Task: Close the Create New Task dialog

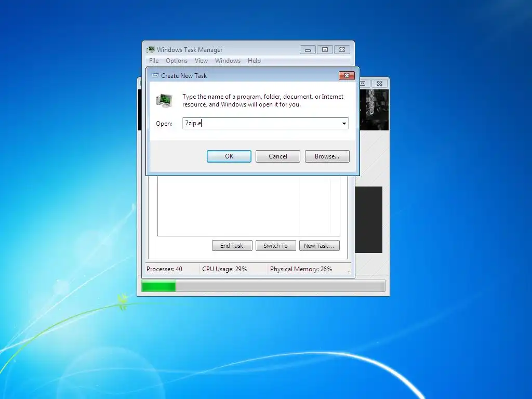Action: pyautogui.click(x=347, y=76)
